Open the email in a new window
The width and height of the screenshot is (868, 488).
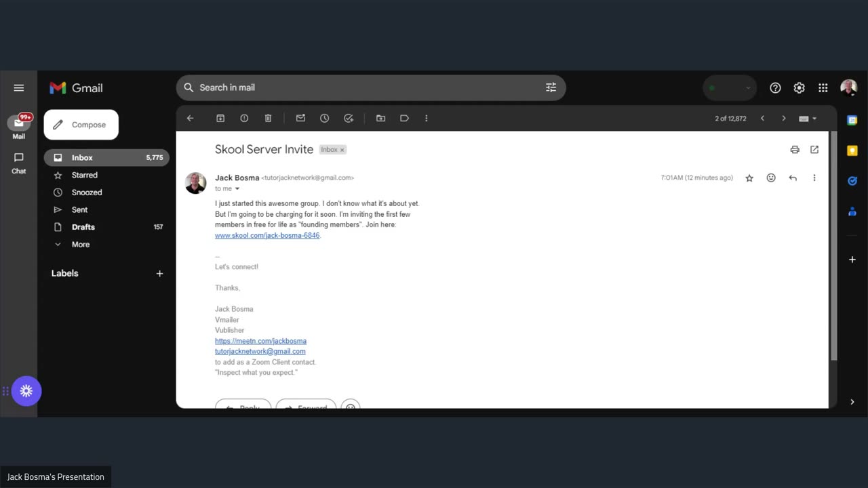pos(814,150)
